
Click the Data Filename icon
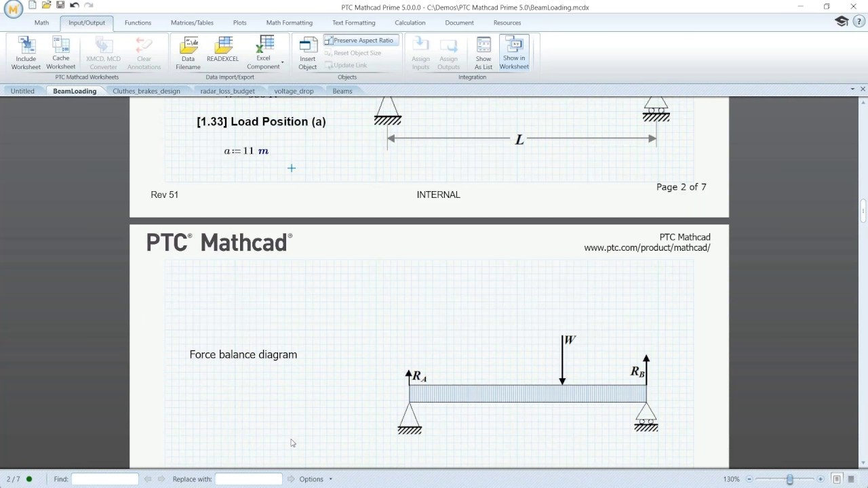coord(188,45)
